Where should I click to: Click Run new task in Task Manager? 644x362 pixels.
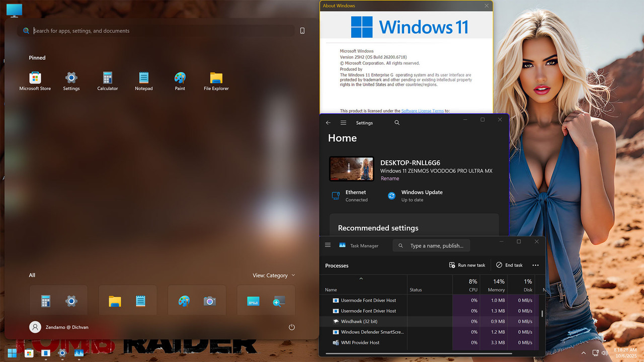[x=467, y=265]
